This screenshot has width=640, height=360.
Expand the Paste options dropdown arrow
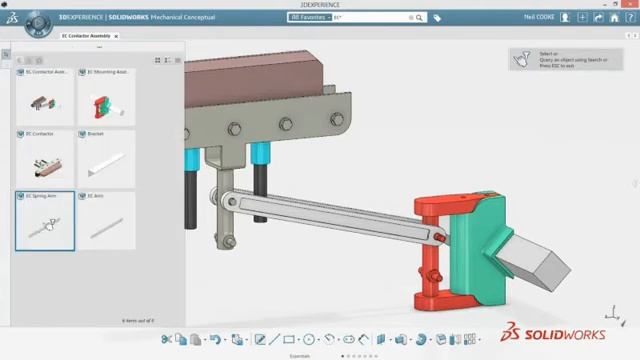coord(205,340)
